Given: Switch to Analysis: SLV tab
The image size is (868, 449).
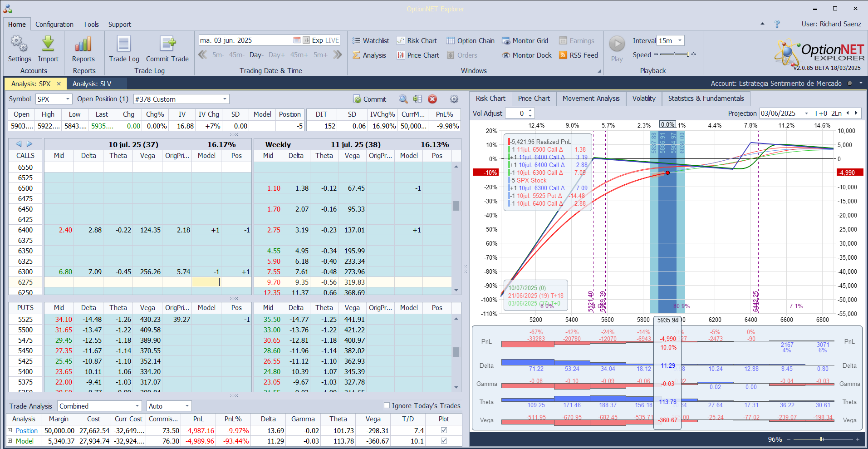Looking at the screenshot, I should click(x=92, y=84).
